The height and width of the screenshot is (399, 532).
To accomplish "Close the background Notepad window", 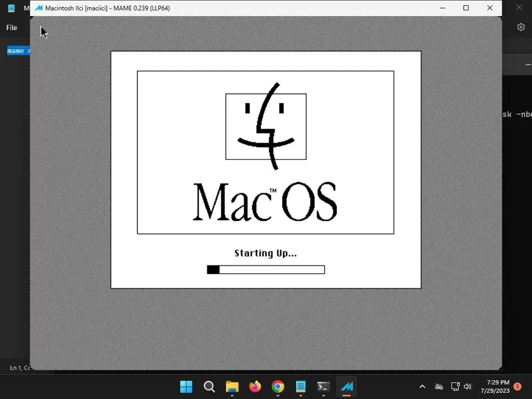I will pos(519,7).
